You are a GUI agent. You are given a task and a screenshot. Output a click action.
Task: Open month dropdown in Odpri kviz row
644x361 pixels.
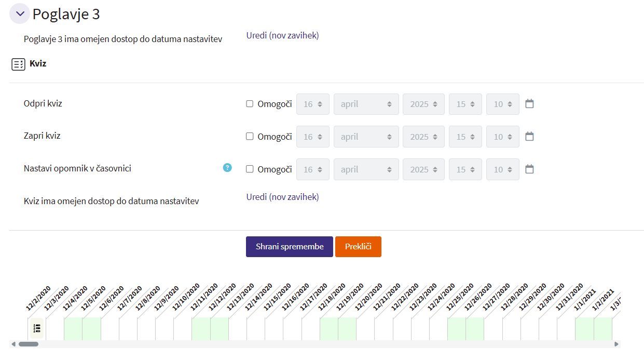tap(366, 104)
